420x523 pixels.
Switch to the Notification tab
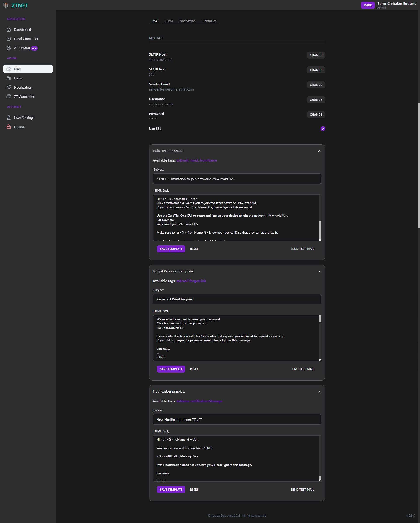point(187,21)
